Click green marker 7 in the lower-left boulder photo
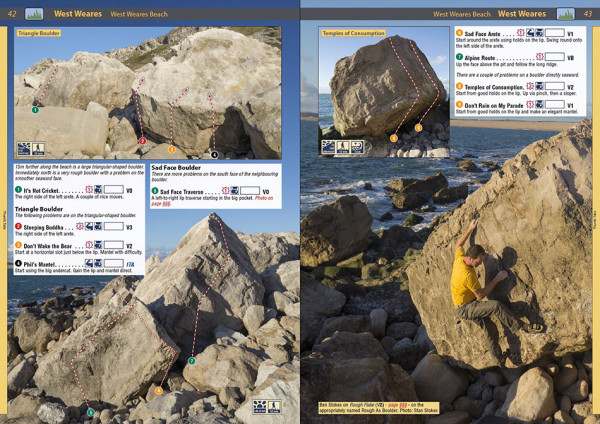600x424 pixels. pyautogui.click(x=192, y=360)
